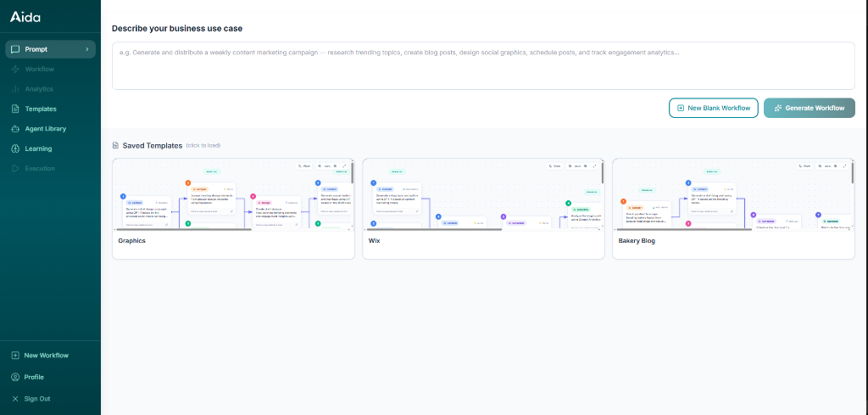
Task: Open the Workflow sidebar item
Action: (50, 70)
